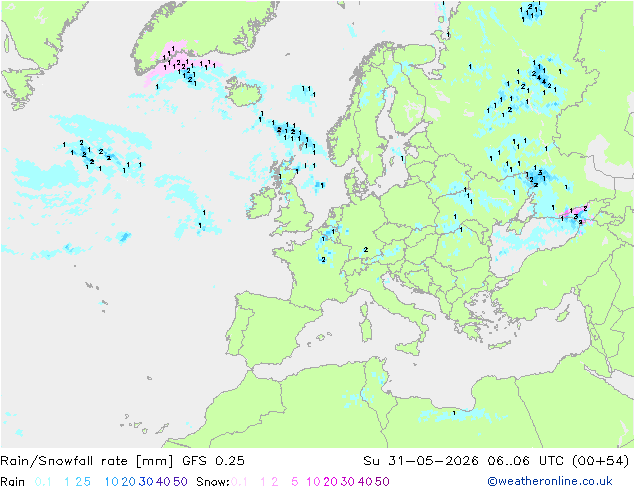Open the weatheronline.co.uk copyright link
Viewport: 634px width, 490px height.
point(550,481)
